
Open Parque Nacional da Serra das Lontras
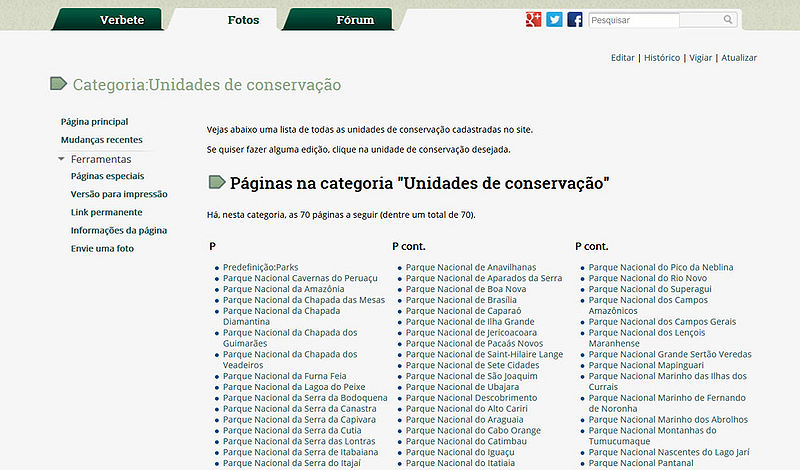[299, 441]
